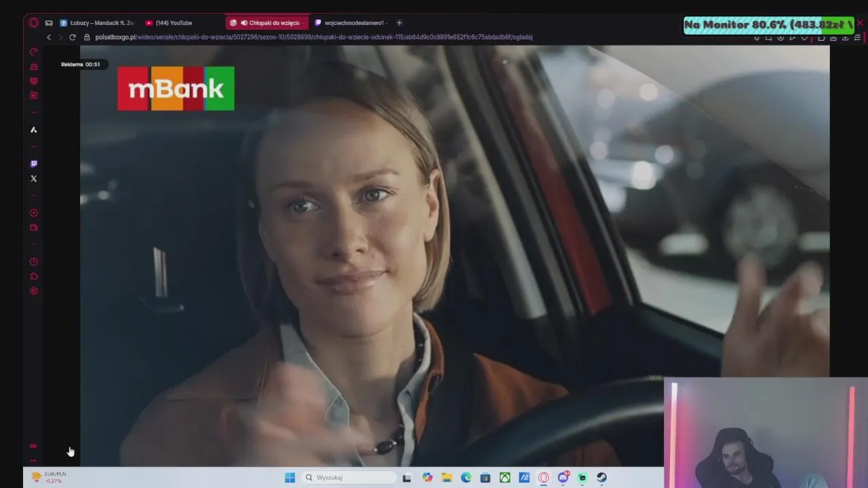Image resolution: width=868 pixels, height=488 pixels.
Task: Open the Aria AI sidebar icon
Action: point(33,129)
